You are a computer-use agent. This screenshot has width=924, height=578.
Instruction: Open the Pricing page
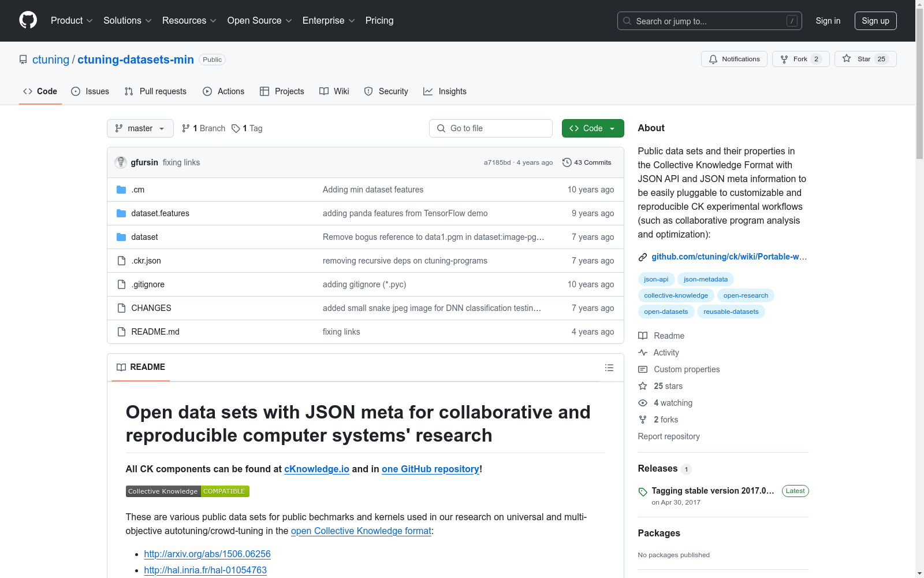379,21
